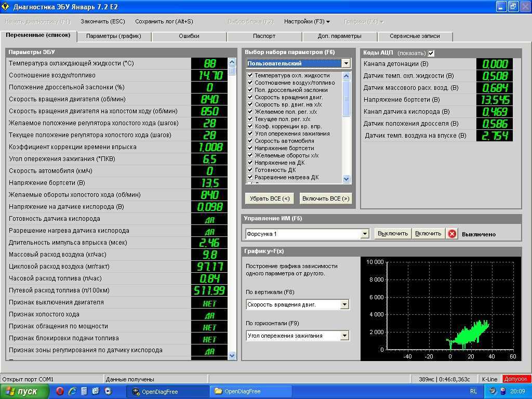The height and width of the screenshot is (399, 532).
Task: Click the green data plot in the y=F(x) graph
Action: click(469, 334)
